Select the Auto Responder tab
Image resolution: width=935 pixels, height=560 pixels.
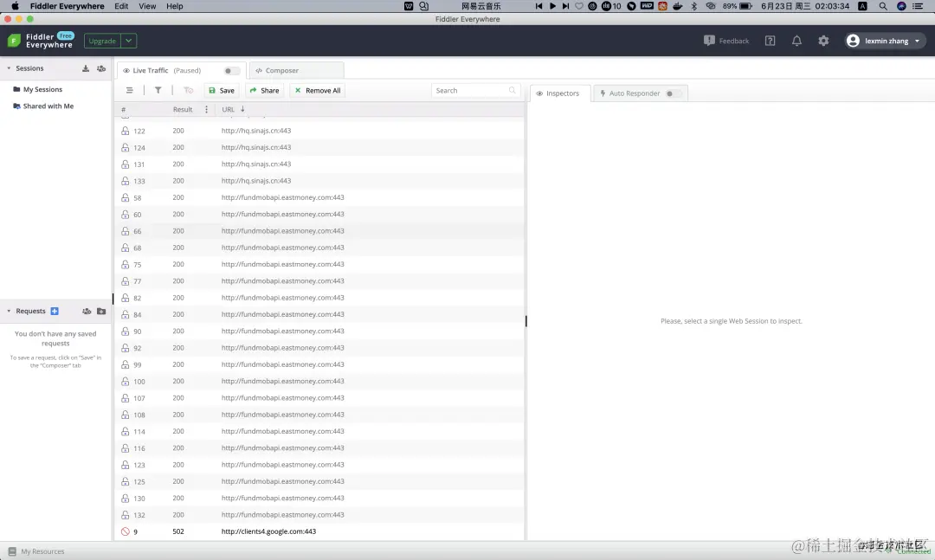click(641, 93)
